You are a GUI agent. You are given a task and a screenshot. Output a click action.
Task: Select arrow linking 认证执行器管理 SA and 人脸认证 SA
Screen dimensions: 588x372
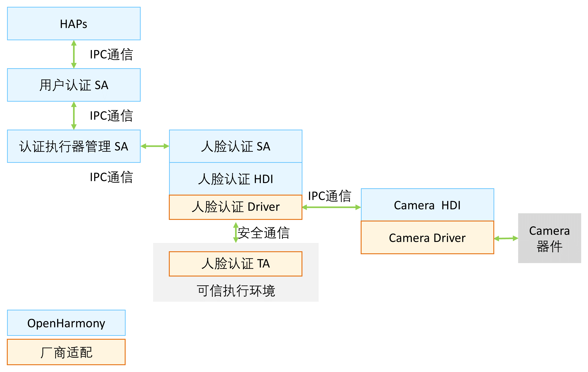pos(155,146)
